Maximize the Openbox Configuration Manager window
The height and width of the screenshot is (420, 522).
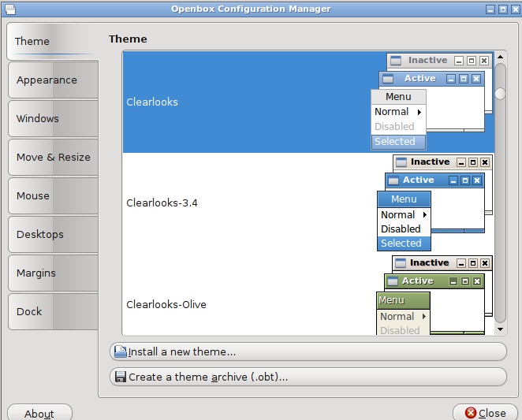click(503, 9)
